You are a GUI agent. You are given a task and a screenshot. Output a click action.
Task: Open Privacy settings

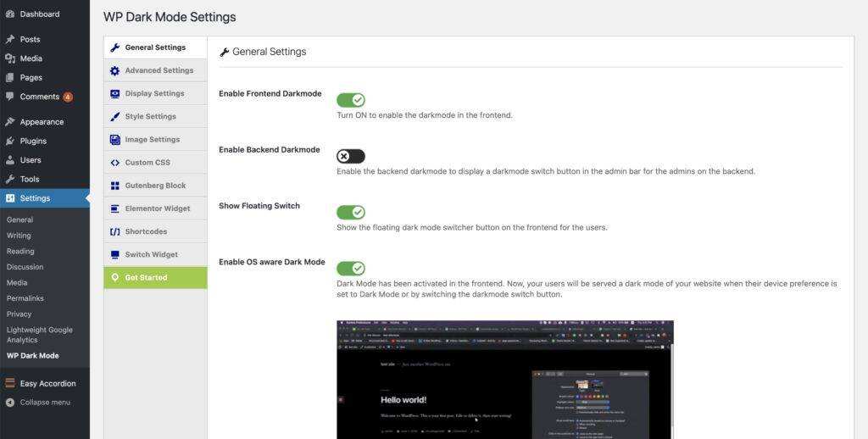pyautogui.click(x=19, y=314)
